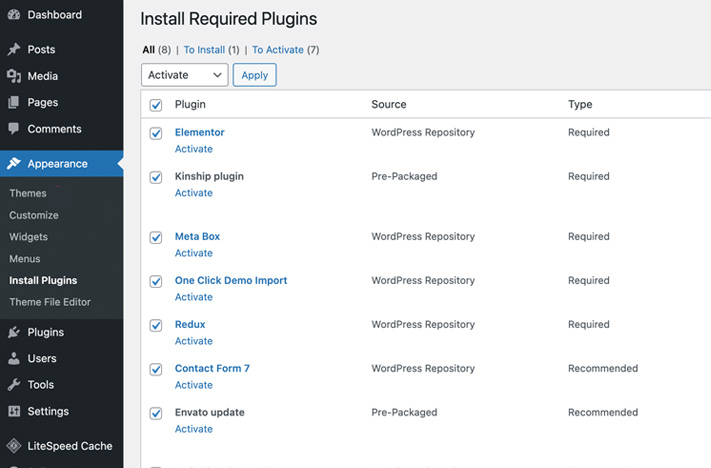Filter by To Activate (7)
This screenshot has width=711, height=468.
pyautogui.click(x=286, y=49)
